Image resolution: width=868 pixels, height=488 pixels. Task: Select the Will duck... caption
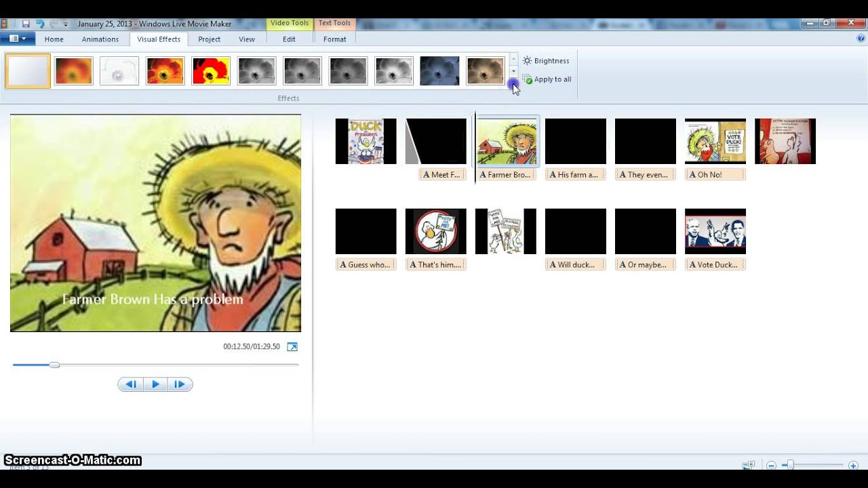point(576,265)
